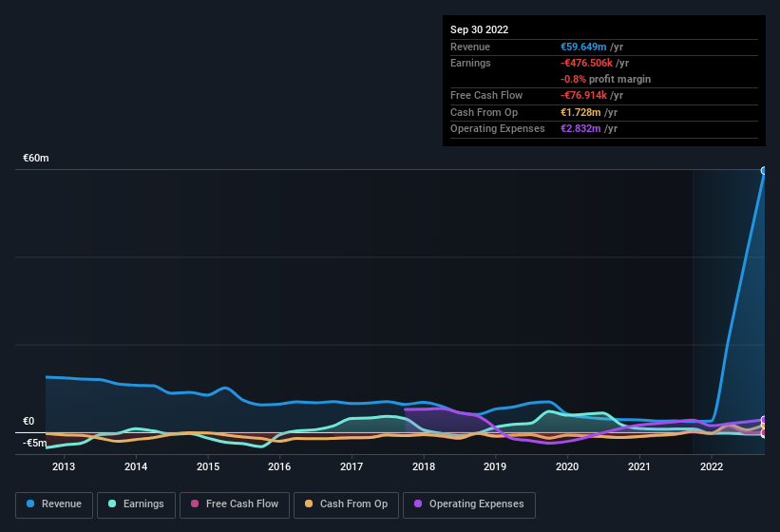Click the 2020 x-axis label
The height and width of the screenshot is (532, 780).
coord(567,466)
